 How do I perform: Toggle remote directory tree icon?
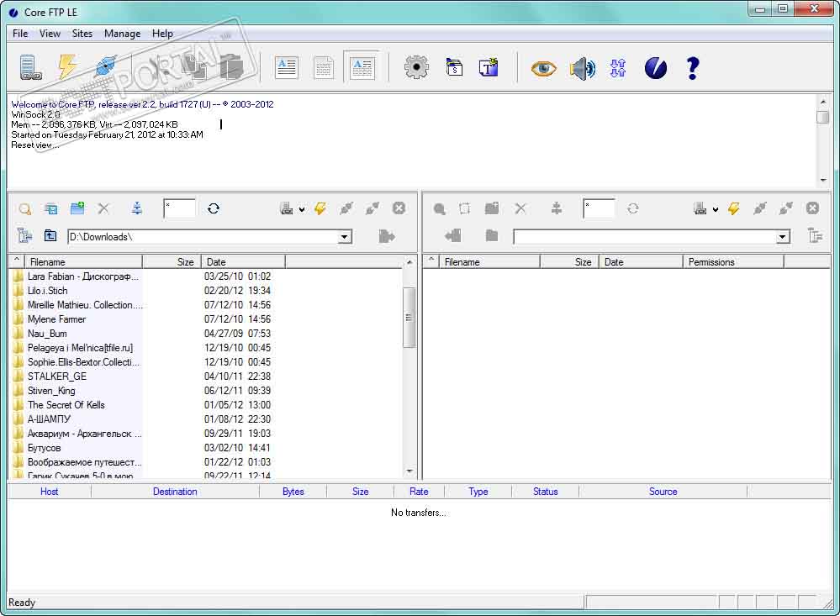[815, 235]
